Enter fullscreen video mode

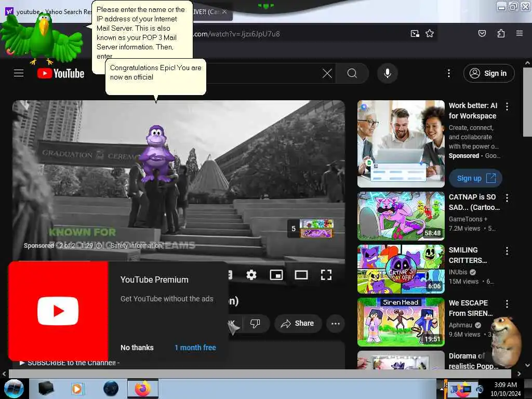pos(326,275)
